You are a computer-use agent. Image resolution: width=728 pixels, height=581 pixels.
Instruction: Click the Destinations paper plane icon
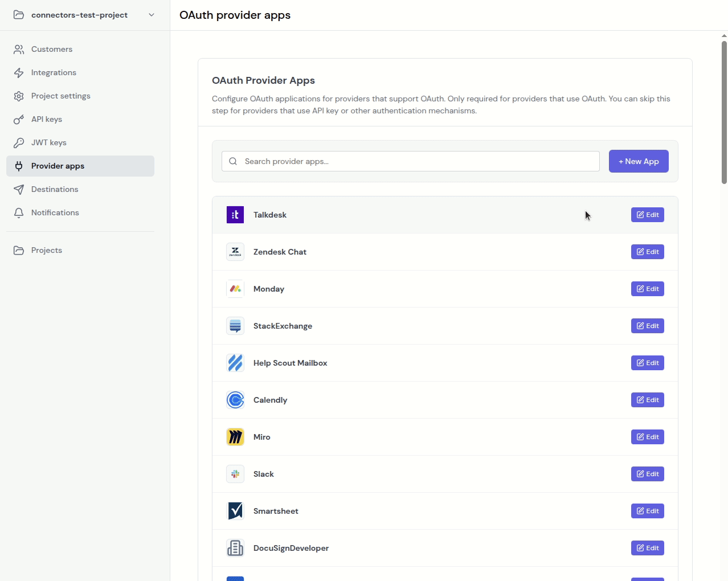[x=19, y=190]
